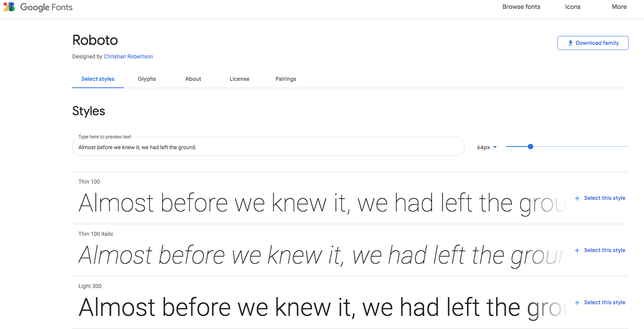Viewport: 644px width, 329px height.
Task: Select this style for Thin 100
Action: pyautogui.click(x=604, y=198)
